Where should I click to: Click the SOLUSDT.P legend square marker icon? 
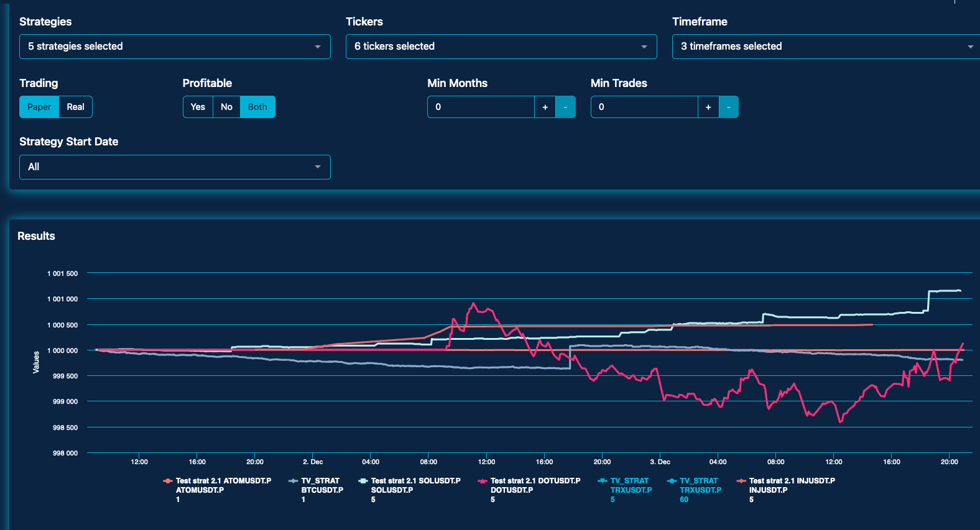click(363, 481)
